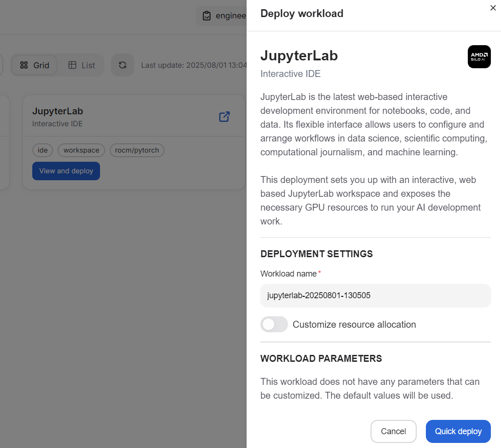Enable the Customize resource allocation toggle
The height and width of the screenshot is (448, 501).
coord(274,324)
